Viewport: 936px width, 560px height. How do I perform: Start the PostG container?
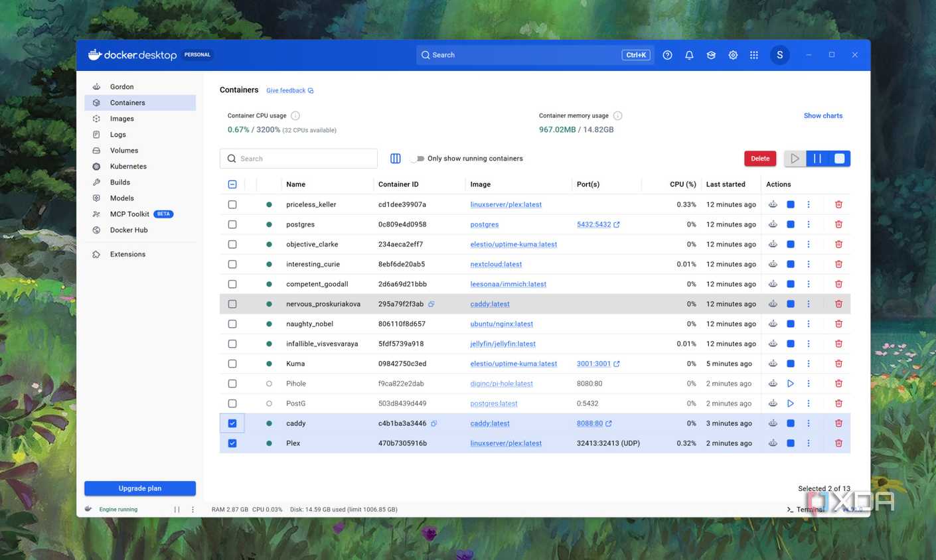tap(791, 403)
